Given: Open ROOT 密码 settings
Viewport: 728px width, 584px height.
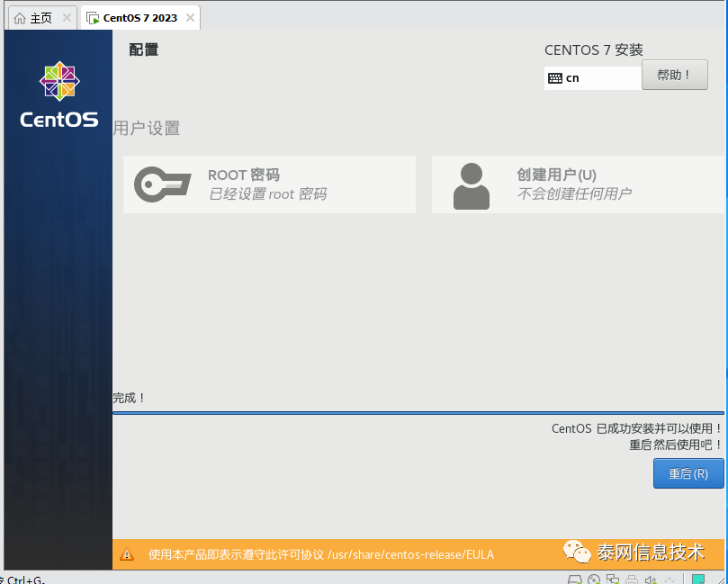Looking at the screenshot, I should tap(269, 184).
